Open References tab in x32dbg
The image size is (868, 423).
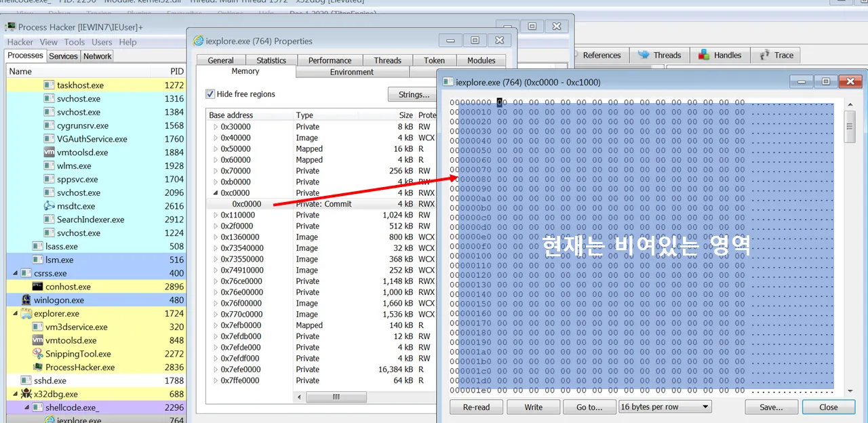pos(601,55)
